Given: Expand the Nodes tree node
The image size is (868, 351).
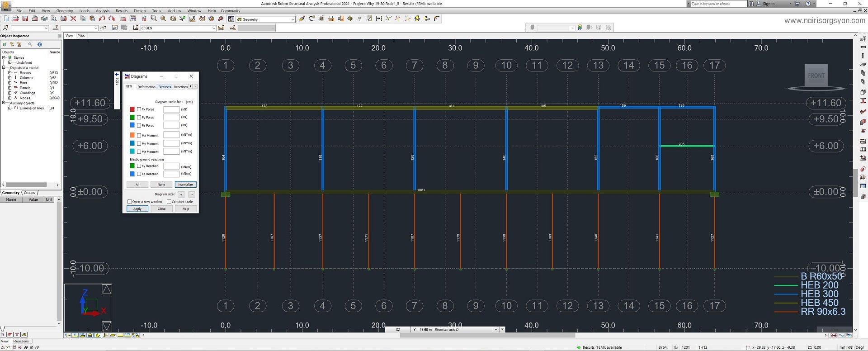Looking at the screenshot, I should [9, 98].
